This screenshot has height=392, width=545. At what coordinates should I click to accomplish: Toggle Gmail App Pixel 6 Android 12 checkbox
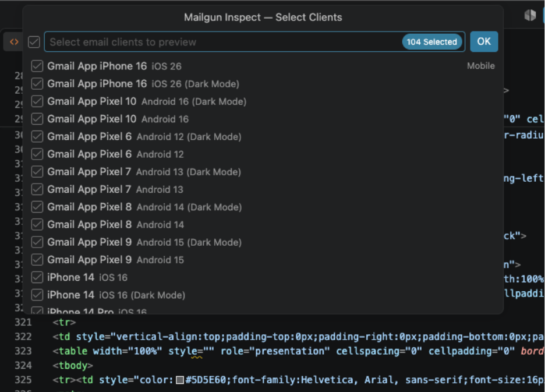point(37,154)
